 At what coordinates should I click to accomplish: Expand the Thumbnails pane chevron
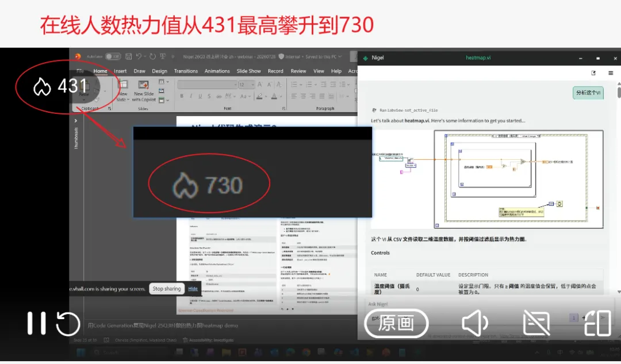tap(76, 121)
